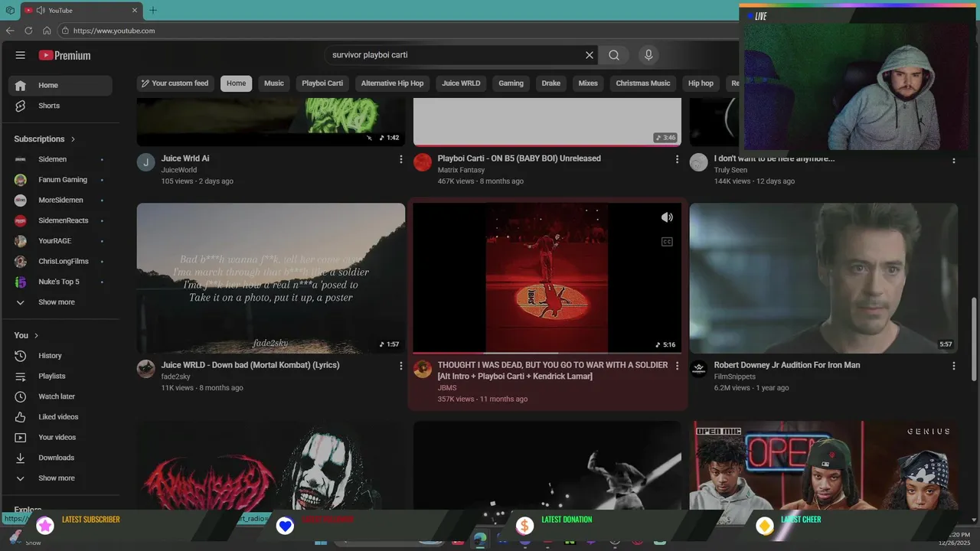This screenshot has height=551, width=980.
Task: Open the Robert Downey Jr Audition thumbnail
Action: 824,278
